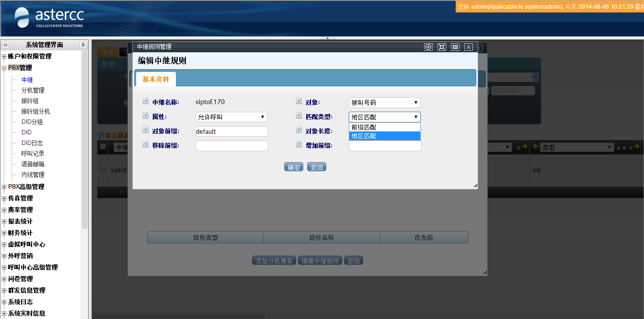Open the 属性 dropdown showing 允许呼叫
Image resolution: width=644 pixels, height=319 pixels.
[231, 117]
